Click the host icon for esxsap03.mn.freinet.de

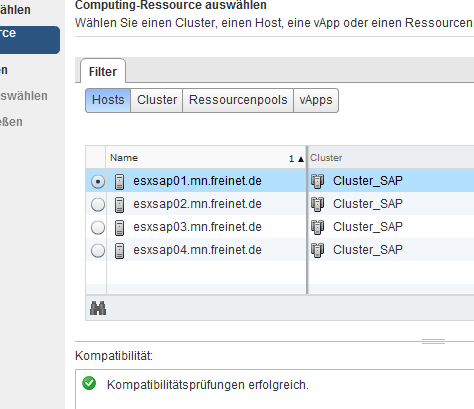119,228
